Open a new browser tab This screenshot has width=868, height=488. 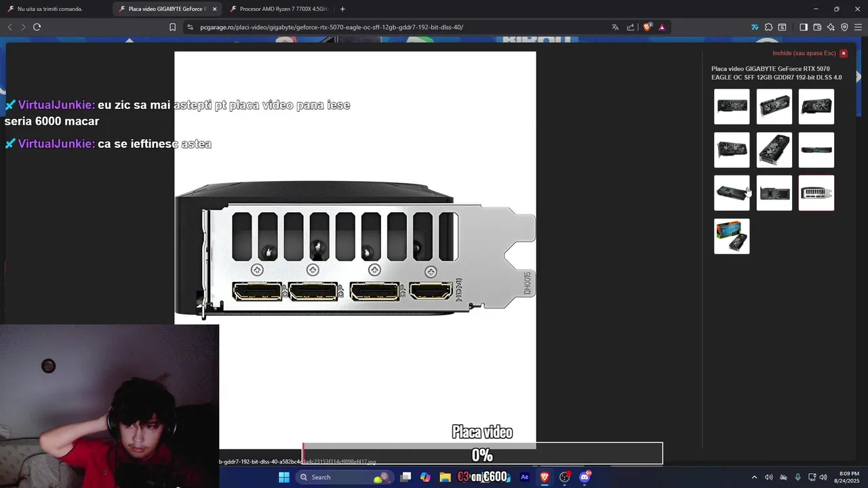coord(342,9)
